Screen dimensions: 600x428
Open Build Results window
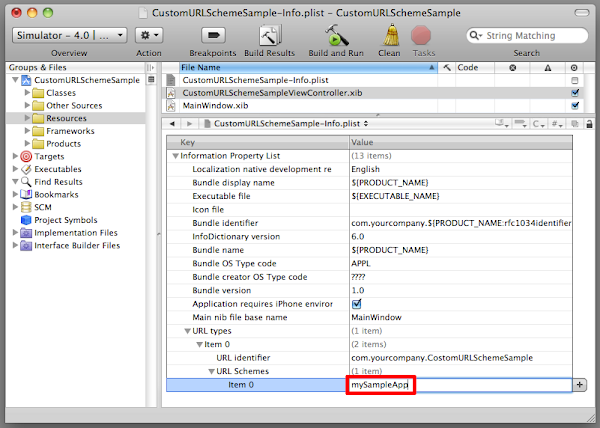point(270,36)
